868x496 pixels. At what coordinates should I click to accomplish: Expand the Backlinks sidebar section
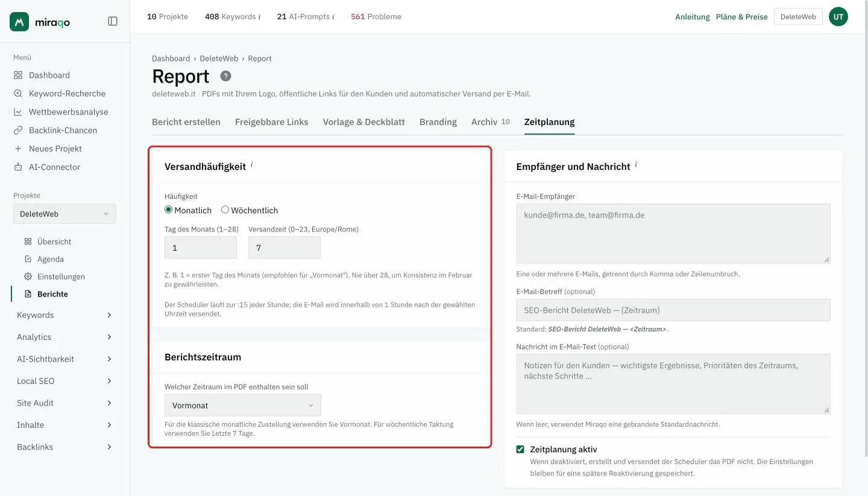pos(64,447)
